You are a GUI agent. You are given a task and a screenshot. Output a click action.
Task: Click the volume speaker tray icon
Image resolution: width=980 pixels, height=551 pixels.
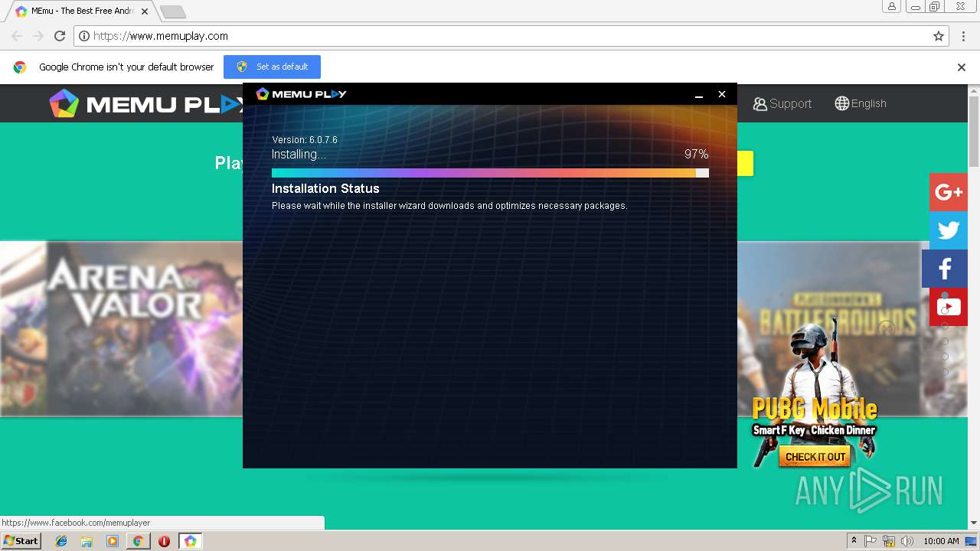tap(908, 541)
